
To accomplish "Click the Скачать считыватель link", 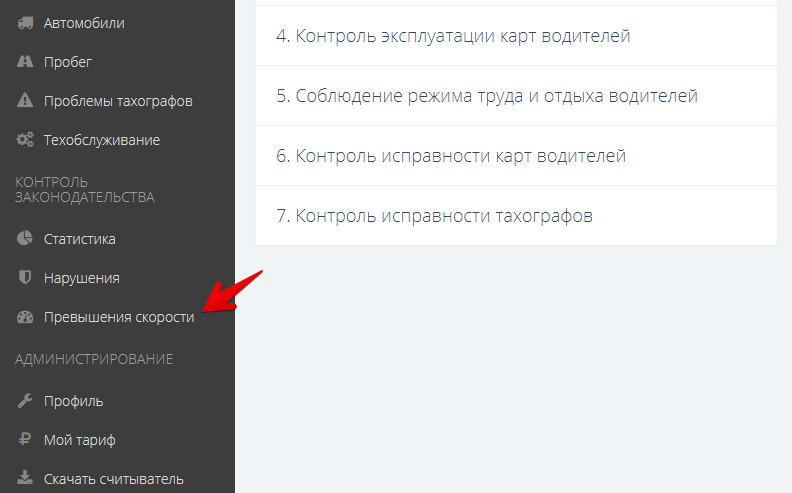I will coord(113,479).
